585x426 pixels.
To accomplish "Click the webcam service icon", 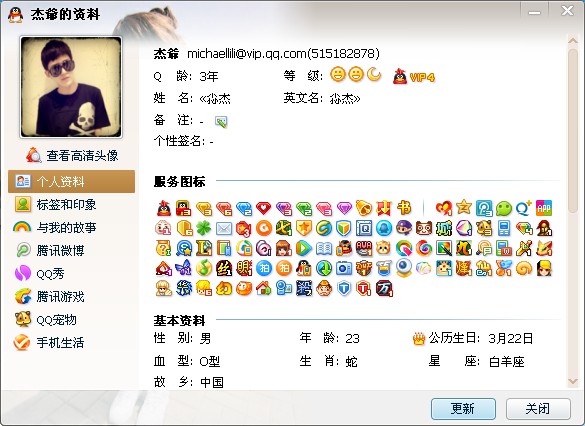I will (404, 268).
